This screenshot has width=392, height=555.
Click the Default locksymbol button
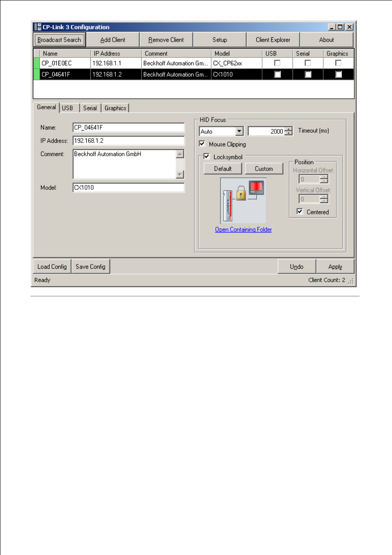tap(223, 169)
